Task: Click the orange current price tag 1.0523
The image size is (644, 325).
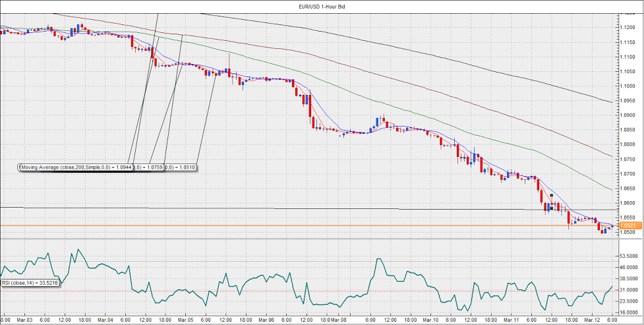Action: (628, 225)
